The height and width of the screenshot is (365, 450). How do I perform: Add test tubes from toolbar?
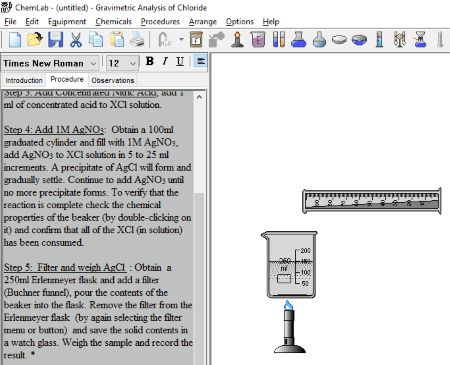(x=279, y=40)
